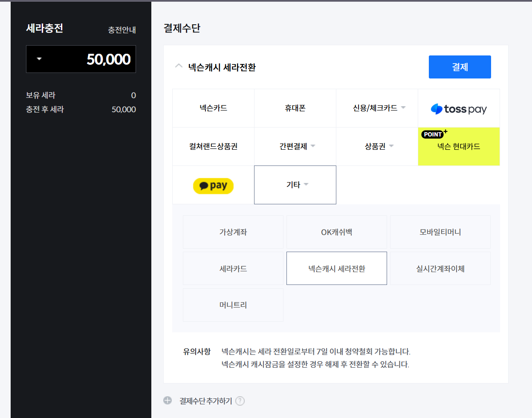Screen dimensions: 532x418
Task: Select 세라카드 option
Action: click(x=233, y=269)
